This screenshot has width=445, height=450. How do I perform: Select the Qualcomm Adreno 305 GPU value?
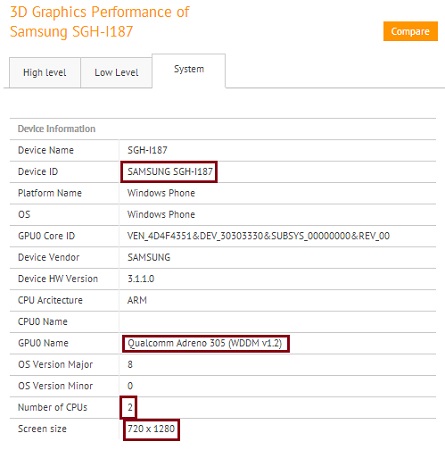click(x=205, y=343)
